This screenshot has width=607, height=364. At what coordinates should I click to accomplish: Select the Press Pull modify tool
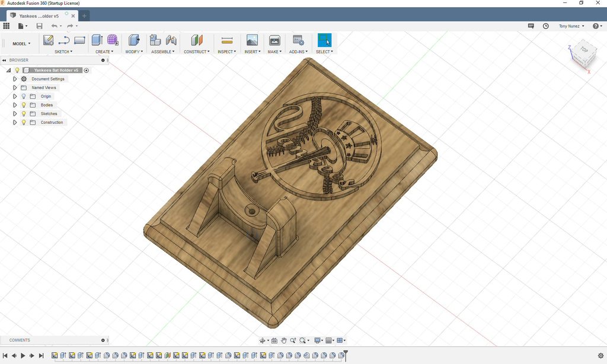[x=134, y=40]
